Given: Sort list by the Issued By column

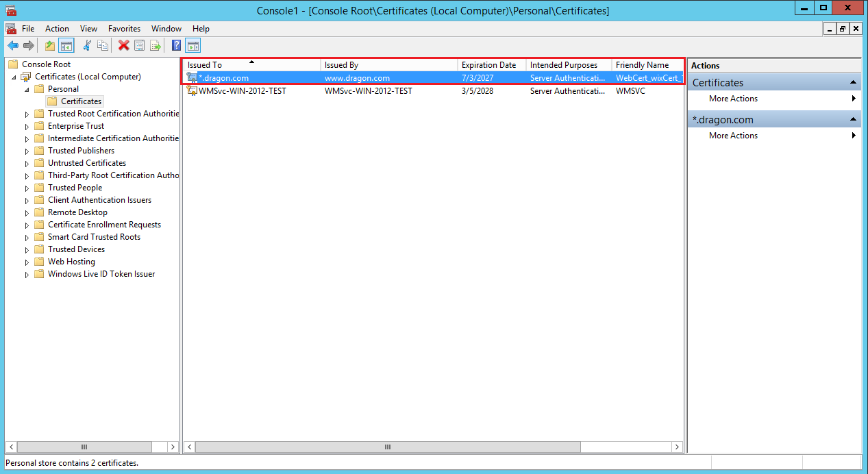Looking at the screenshot, I should click(x=388, y=65).
